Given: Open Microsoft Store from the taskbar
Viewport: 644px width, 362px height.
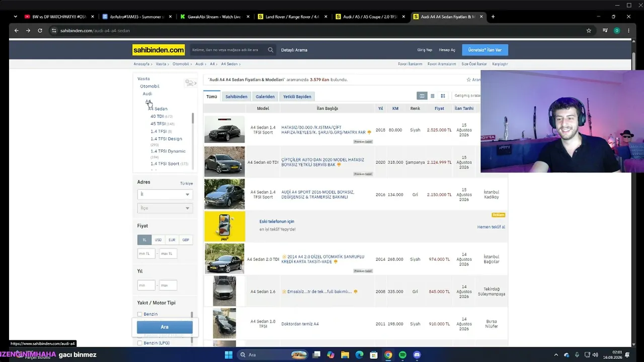Looking at the screenshot, I should pyautogui.click(x=374, y=355).
